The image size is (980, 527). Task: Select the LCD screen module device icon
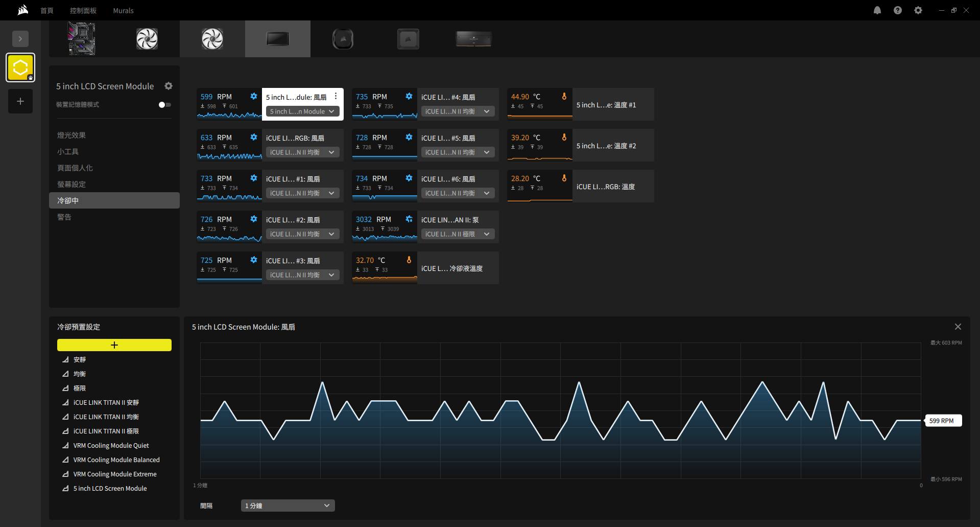click(x=278, y=39)
